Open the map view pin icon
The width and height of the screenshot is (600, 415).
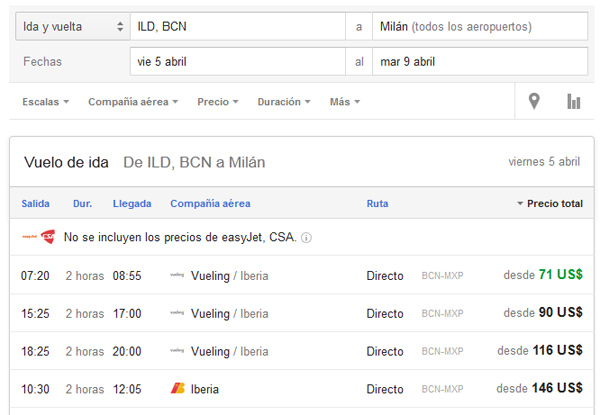coord(534,101)
